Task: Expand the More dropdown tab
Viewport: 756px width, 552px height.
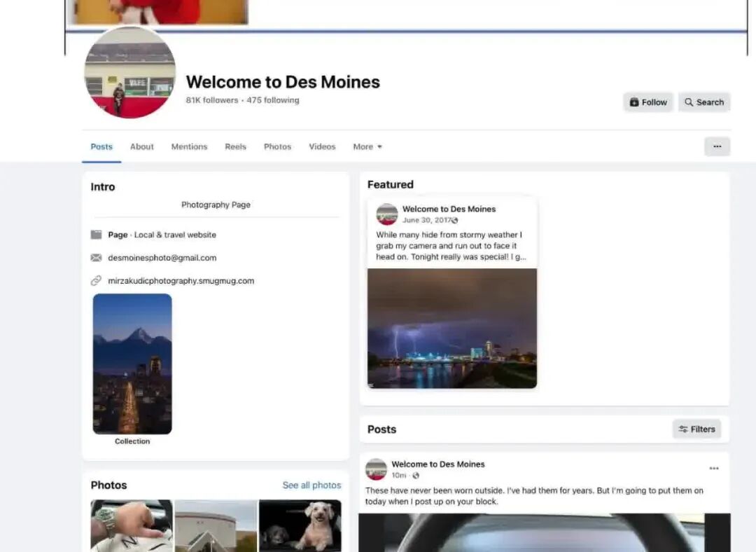Action: tap(367, 147)
